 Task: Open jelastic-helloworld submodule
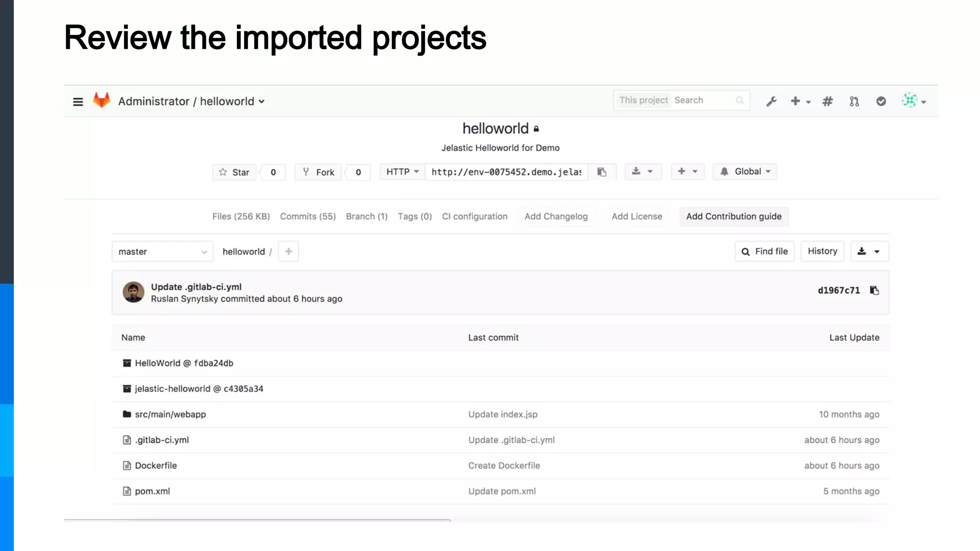pyautogui.click(x=172, y=389)
